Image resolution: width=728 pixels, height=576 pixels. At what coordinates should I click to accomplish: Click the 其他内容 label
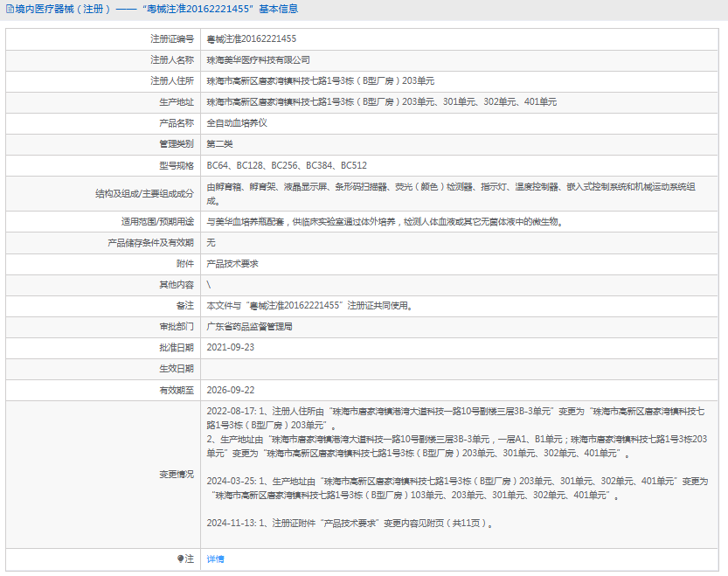coord(177,285)
